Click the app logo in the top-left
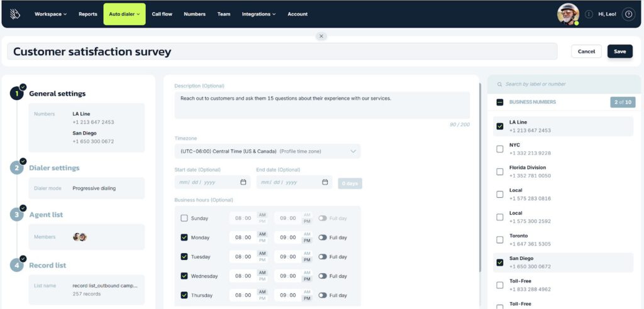Image resolution: width=644 pixels, height=309 pixels. tap(15, 14)
